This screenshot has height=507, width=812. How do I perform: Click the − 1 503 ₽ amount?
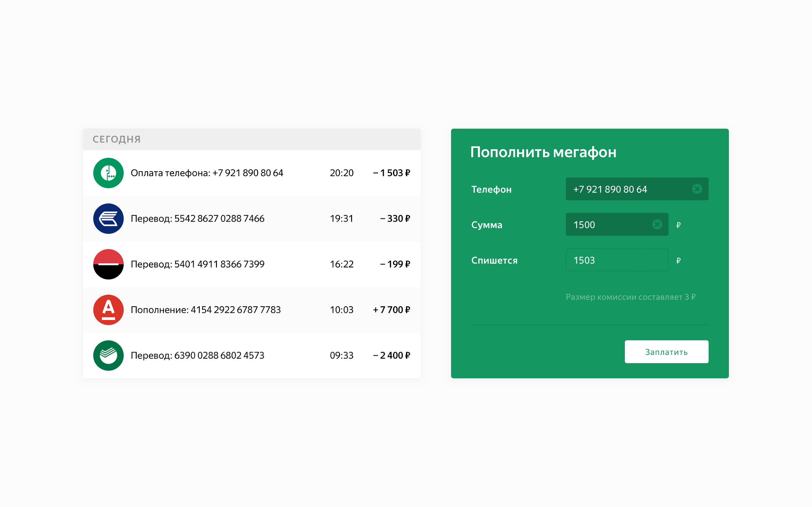coord(391,173)
